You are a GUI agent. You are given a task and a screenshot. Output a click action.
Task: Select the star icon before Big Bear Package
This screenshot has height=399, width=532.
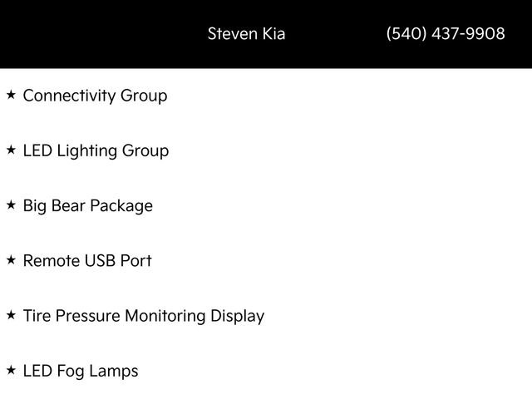pyautogui.click(x=11, y=205)
